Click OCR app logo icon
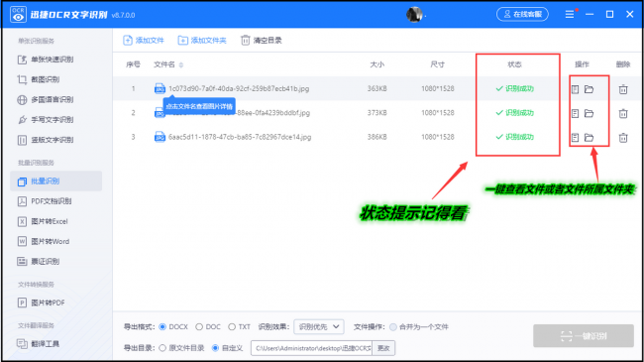The height and width of the screenshot is (362, 644). (x=18, y=15)
